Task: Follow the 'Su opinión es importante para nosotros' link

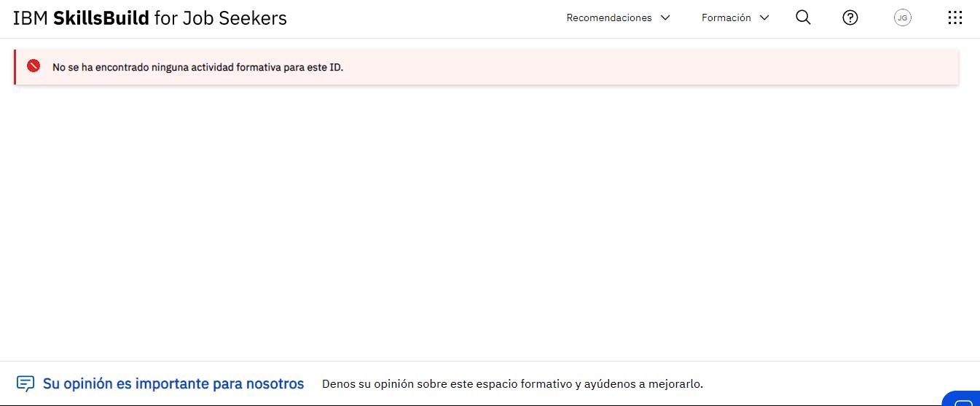Action: 173,383
